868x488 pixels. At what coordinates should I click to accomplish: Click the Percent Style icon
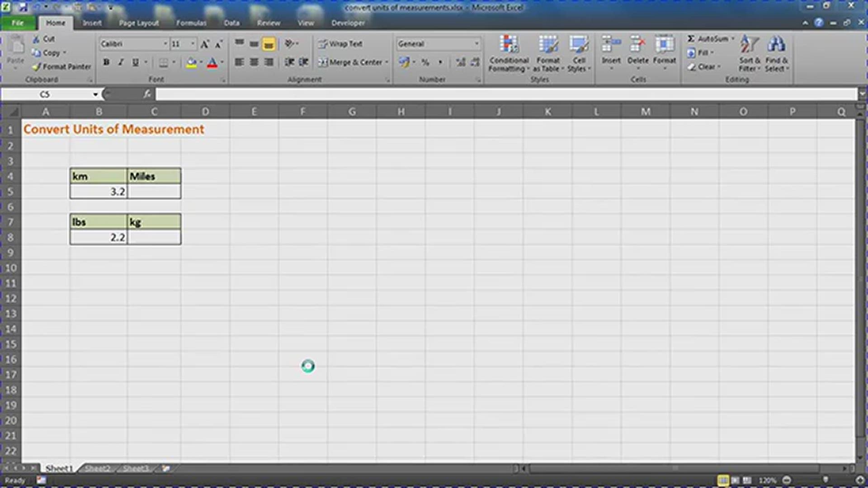[425, 62]
